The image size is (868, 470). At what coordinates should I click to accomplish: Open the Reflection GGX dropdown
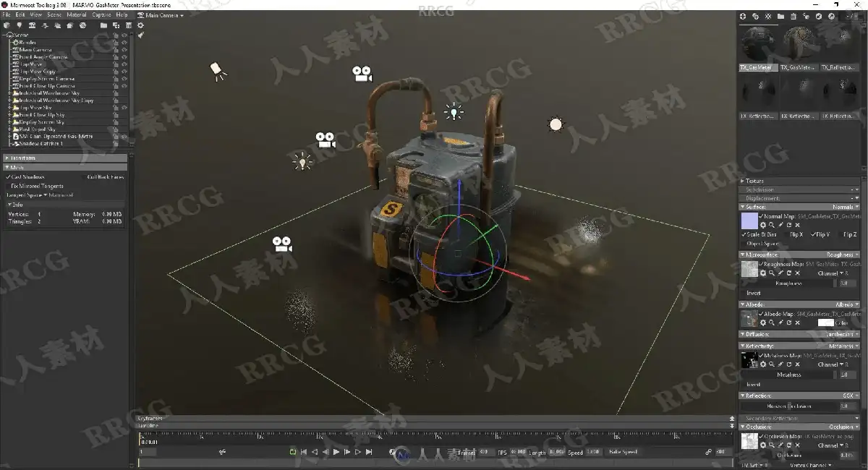(x=850, y=396)
